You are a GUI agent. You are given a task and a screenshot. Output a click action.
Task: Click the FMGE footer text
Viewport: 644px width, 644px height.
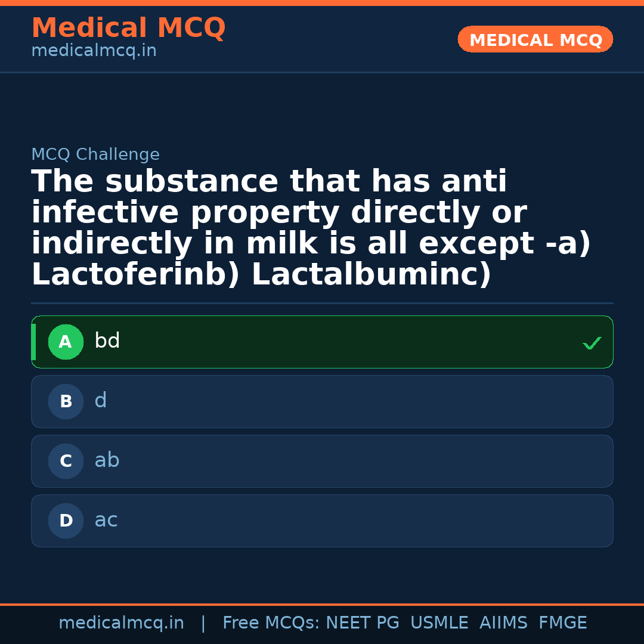[x=563, y=623]
